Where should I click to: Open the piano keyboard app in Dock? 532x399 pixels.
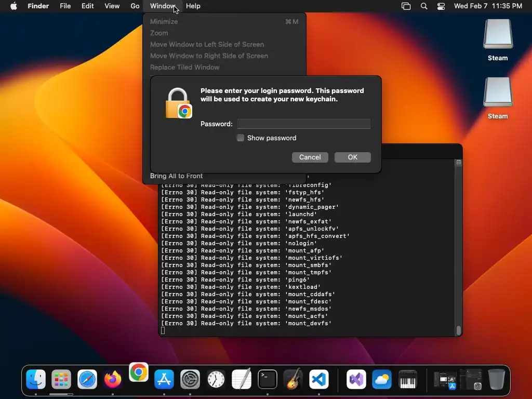408,379
